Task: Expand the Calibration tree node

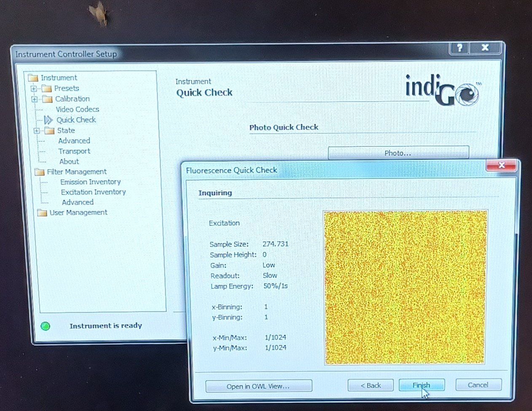Action: pyautogui.click(x=35, y=99)
